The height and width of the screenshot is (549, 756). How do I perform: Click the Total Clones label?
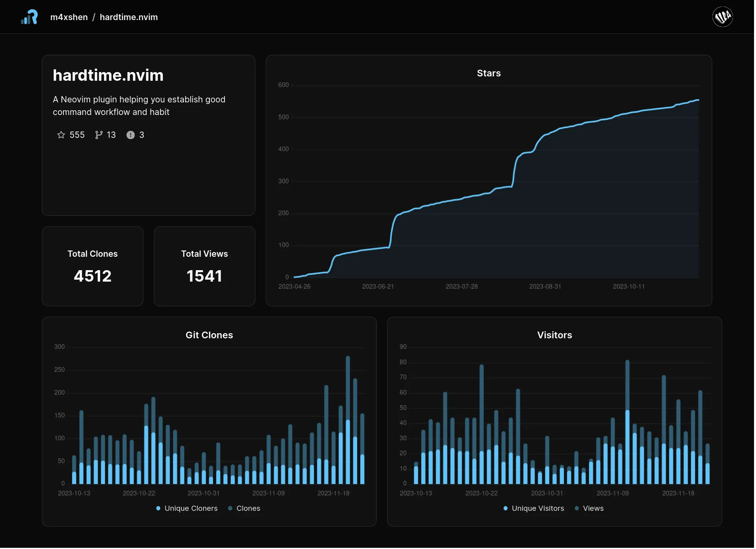93,254
